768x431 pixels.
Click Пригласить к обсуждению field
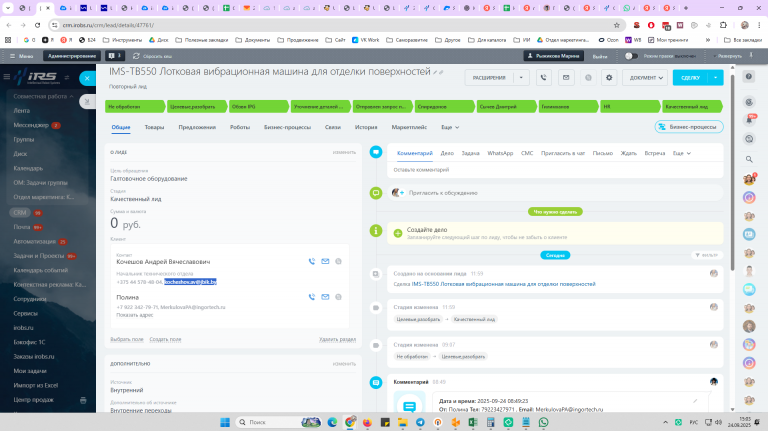point(555,193)
